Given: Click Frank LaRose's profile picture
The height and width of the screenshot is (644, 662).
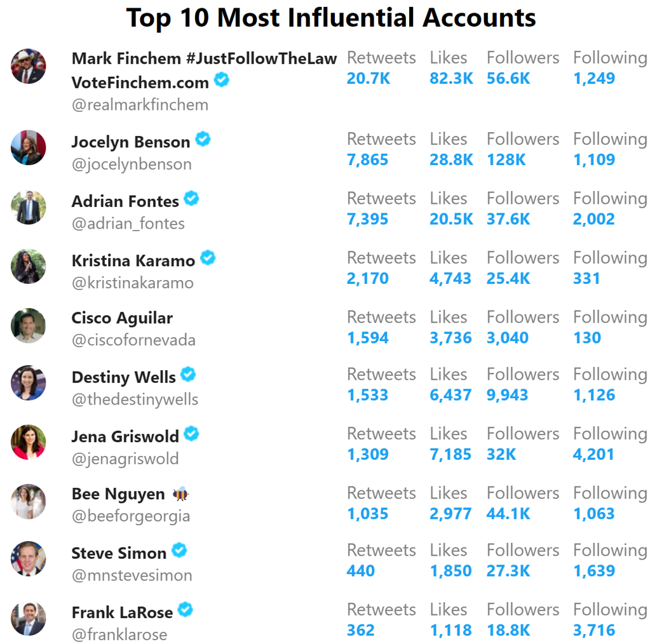Looking at the screenshot, I should point(29,619).
